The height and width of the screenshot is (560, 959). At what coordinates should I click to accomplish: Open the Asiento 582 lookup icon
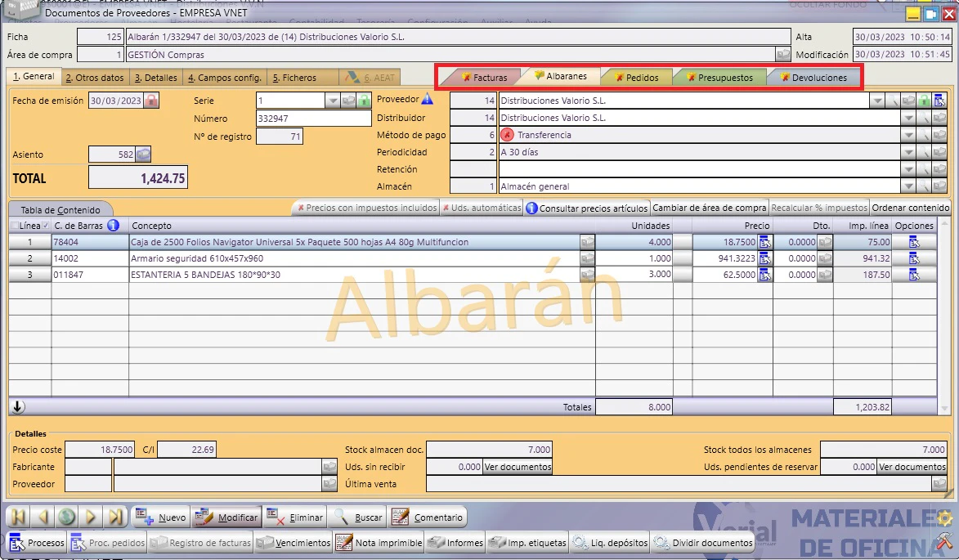coord(143,154)
